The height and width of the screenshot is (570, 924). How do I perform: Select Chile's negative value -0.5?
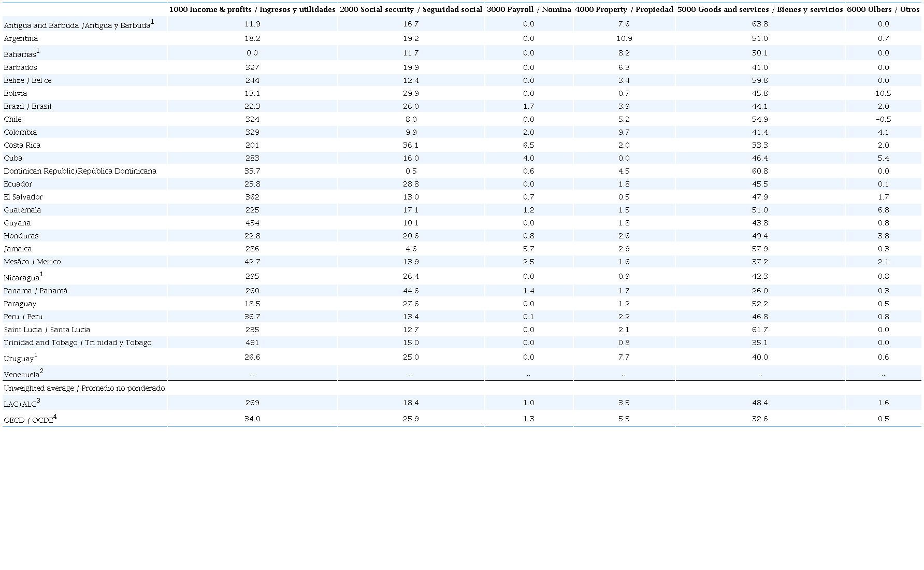883,119
